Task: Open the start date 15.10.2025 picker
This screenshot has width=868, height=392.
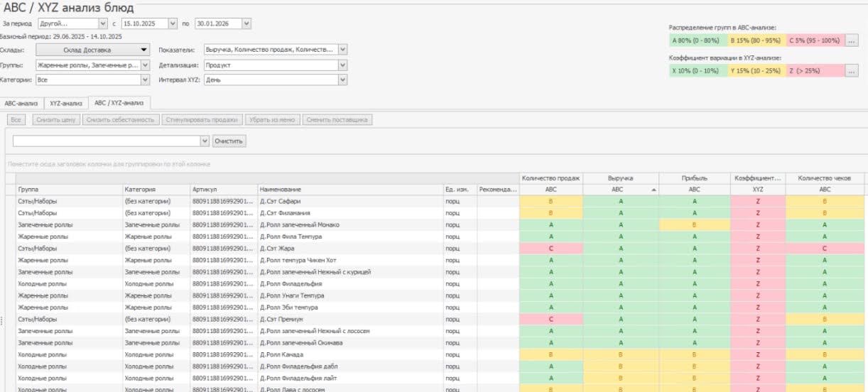Action: [x=172, y=23]
